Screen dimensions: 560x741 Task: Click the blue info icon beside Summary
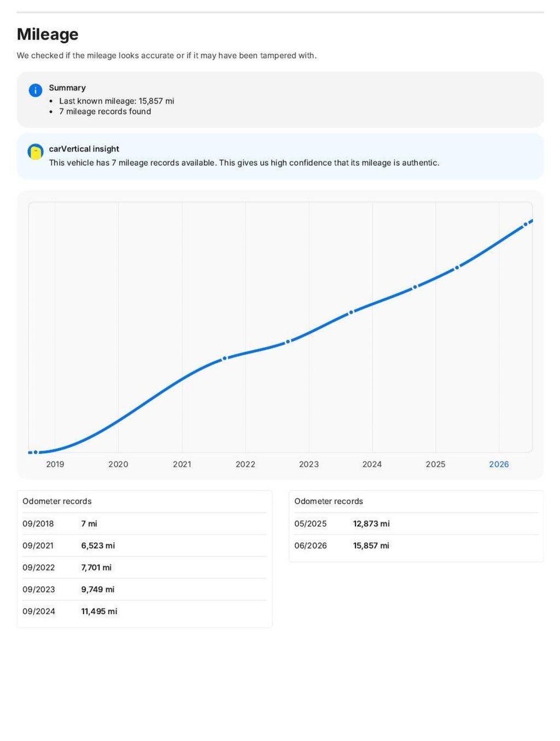36,90
